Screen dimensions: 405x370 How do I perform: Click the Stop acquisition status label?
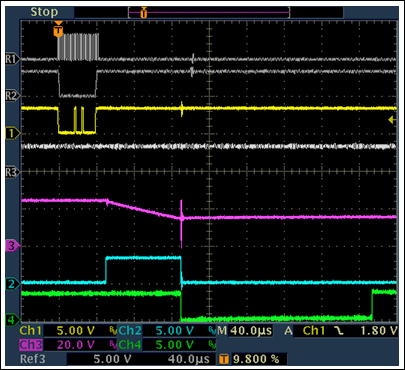[x=44, y=12]
